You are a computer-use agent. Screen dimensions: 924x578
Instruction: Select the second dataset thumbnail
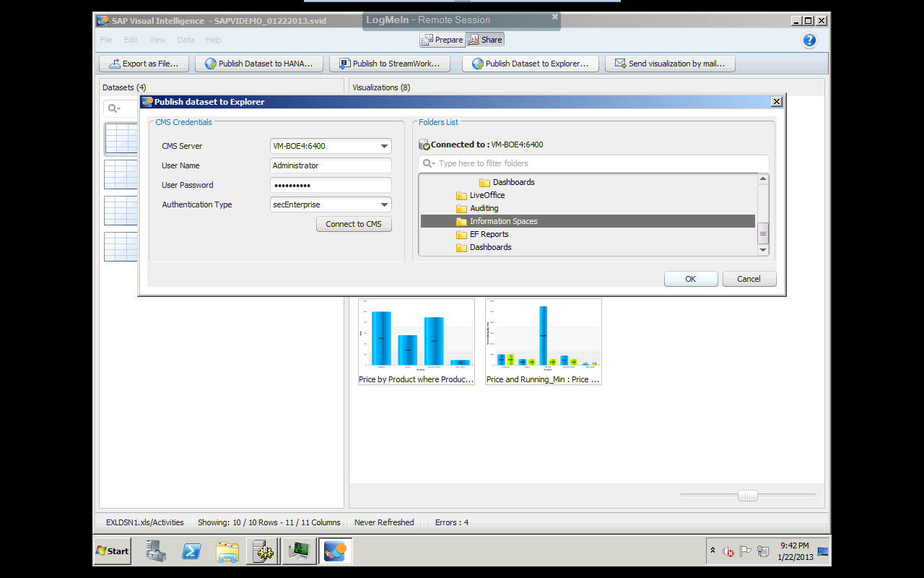[121, 174]
